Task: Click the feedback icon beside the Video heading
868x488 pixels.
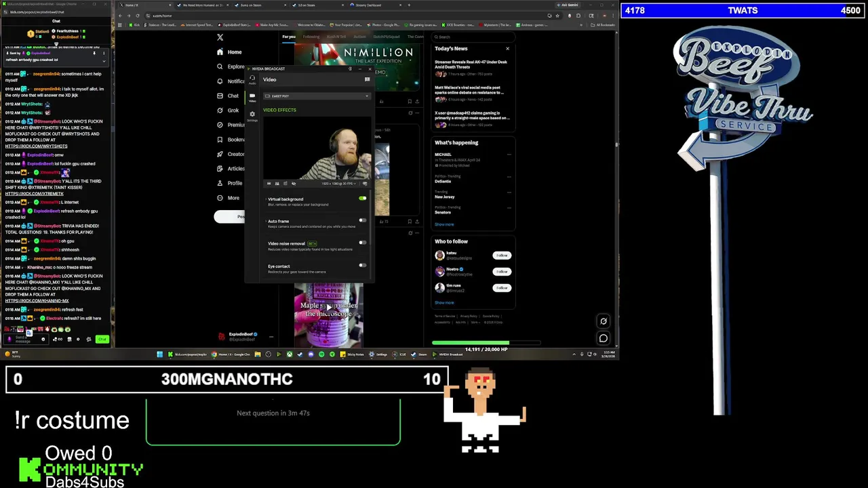Action: (x=367, y=79)
